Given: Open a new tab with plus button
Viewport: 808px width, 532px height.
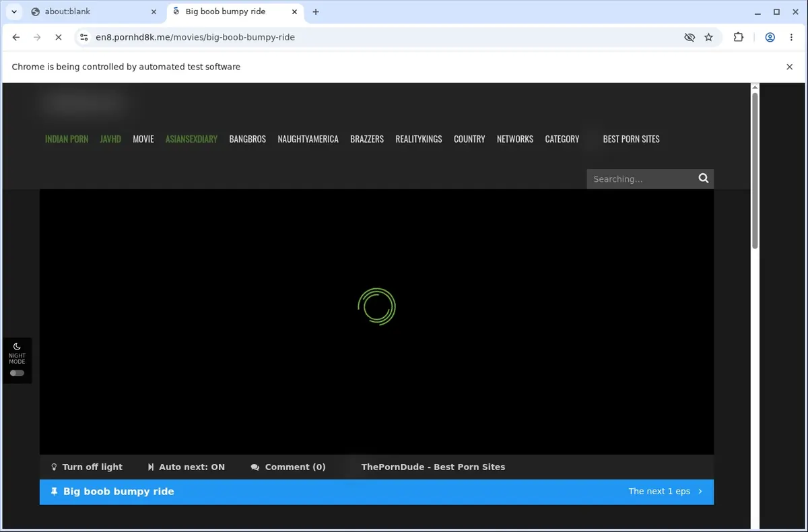Looking at the screenshot, I should (316, 11).
